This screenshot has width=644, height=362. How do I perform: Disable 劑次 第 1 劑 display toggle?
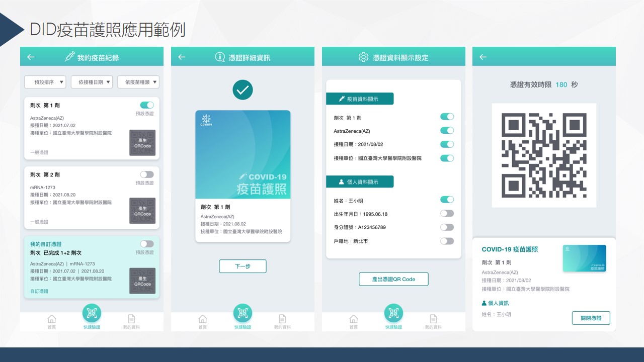(x=447, y=117)
